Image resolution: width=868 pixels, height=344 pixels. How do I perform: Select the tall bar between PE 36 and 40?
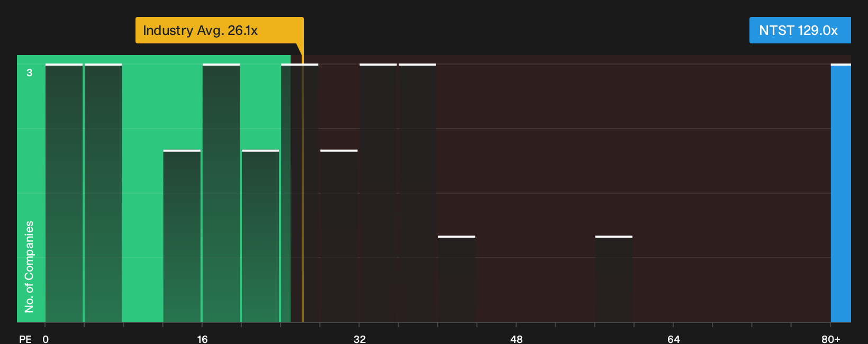click(x=418, y=193)
